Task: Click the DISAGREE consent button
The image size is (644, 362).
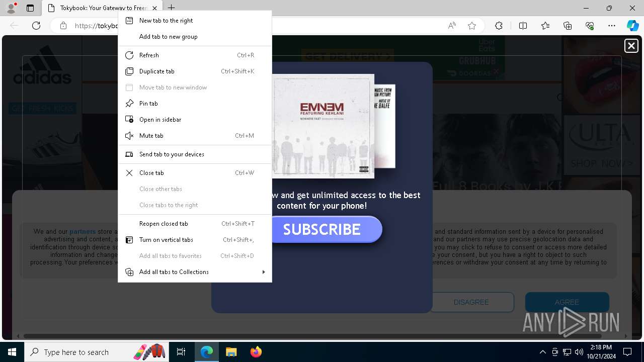Action: pyautogui.click(x=471, y=302)
